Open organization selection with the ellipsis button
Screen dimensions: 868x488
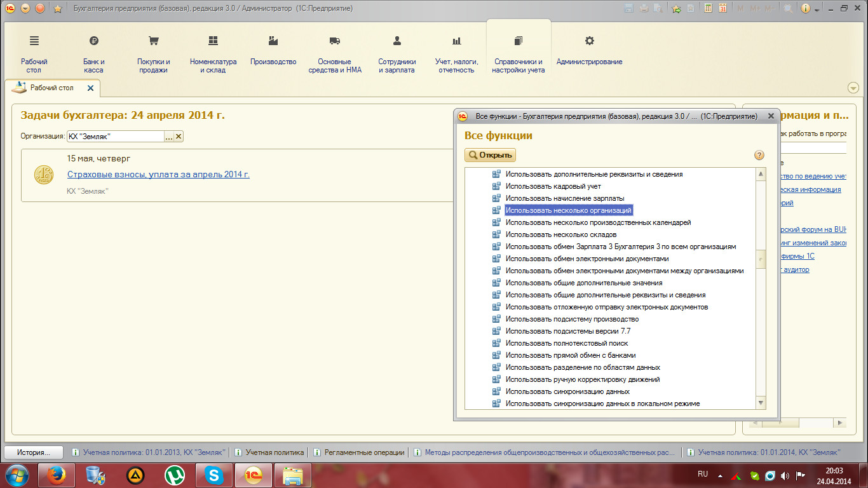coord(169,136)
